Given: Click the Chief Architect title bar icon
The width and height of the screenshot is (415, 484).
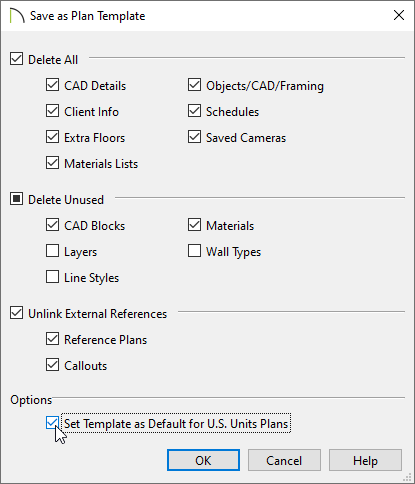Looking at the screenshot, I should [x=17, y=16].
